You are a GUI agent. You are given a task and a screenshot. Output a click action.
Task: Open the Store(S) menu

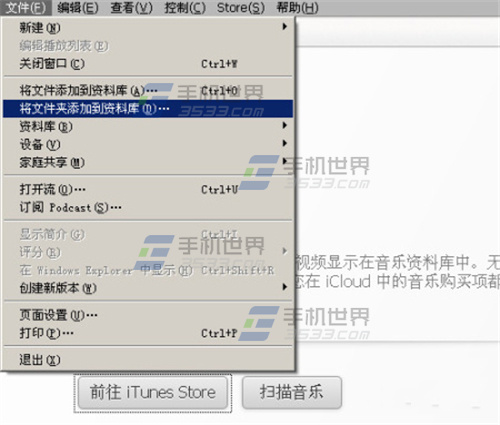[241, 8]
